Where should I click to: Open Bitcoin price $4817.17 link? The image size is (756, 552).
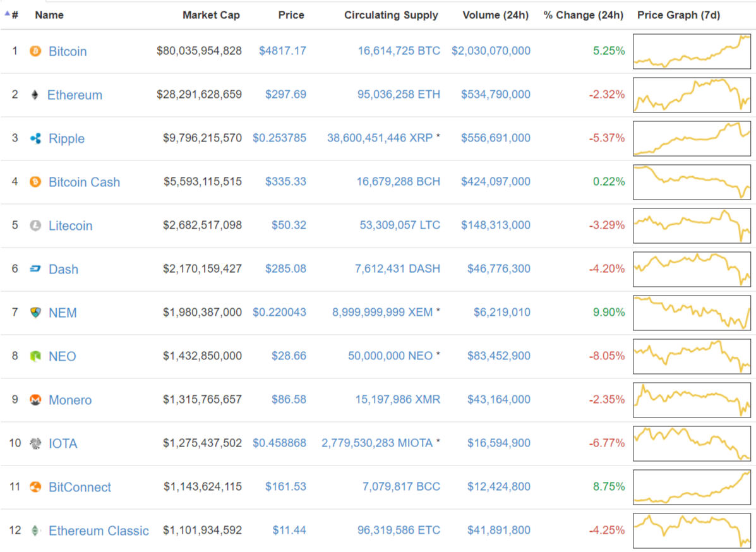pyautogui.click(x=282, y=51)
